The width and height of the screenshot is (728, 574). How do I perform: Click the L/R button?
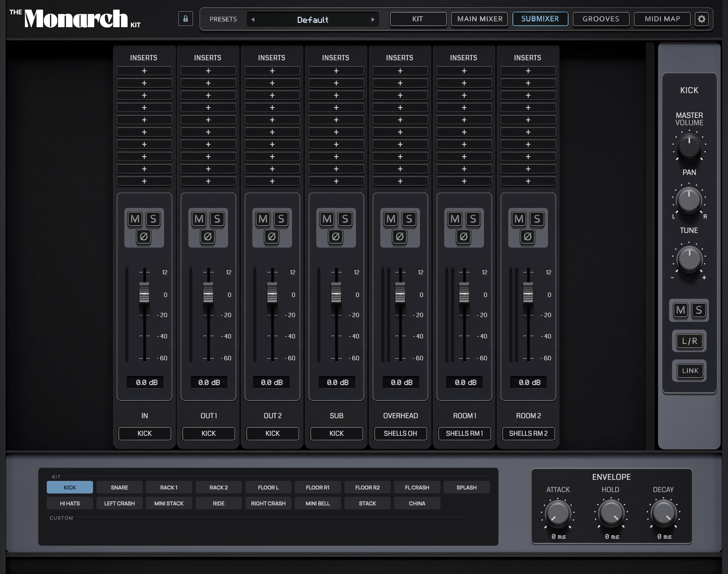coord(689,341)
